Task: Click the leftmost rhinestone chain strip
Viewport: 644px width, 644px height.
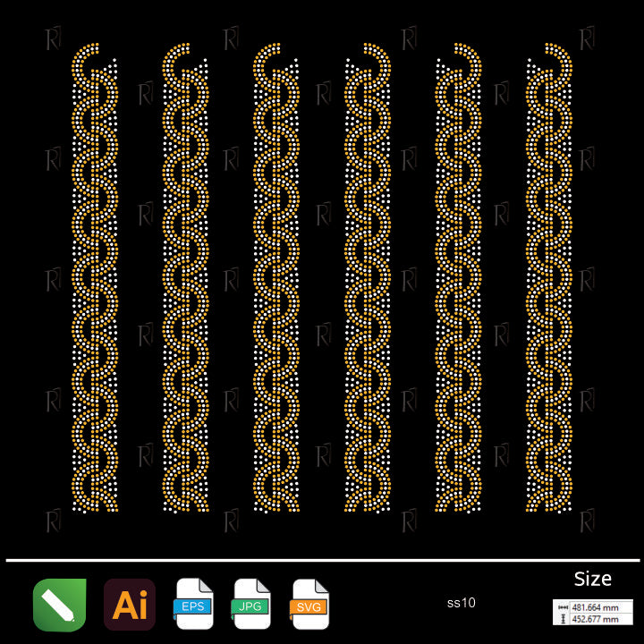Action: pos(95,286)
